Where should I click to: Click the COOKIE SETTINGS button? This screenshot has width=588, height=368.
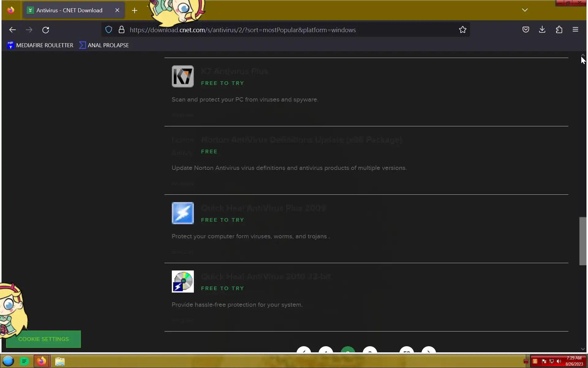click(x=43, y=339)
